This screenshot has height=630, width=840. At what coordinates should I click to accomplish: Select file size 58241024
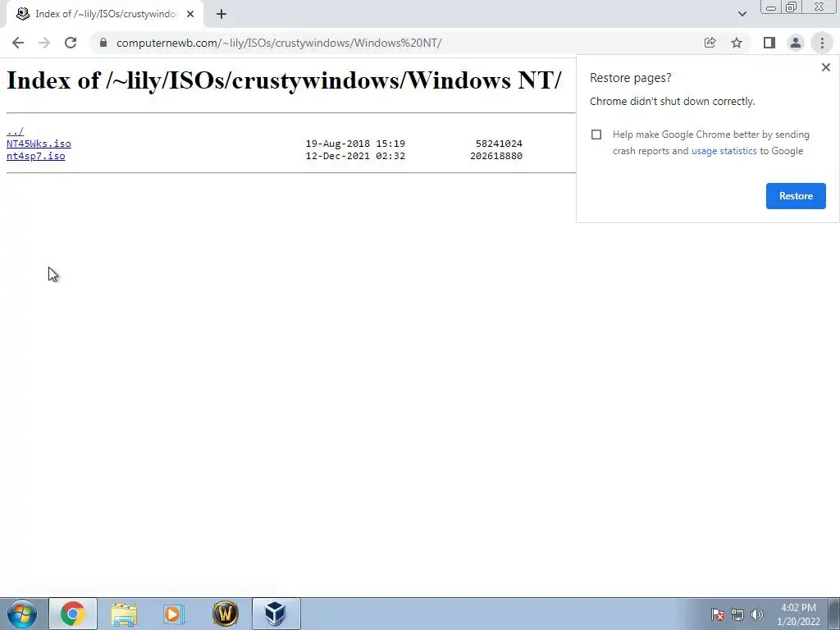(499, 144)
